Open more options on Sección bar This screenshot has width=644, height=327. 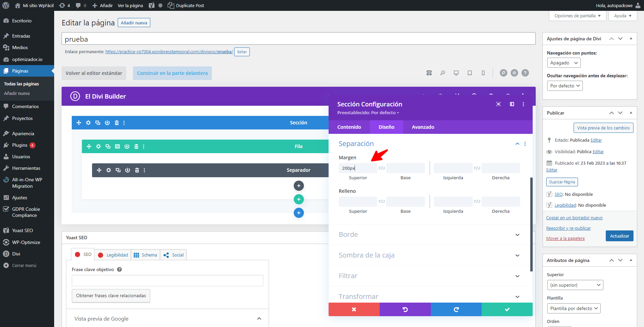124,123
